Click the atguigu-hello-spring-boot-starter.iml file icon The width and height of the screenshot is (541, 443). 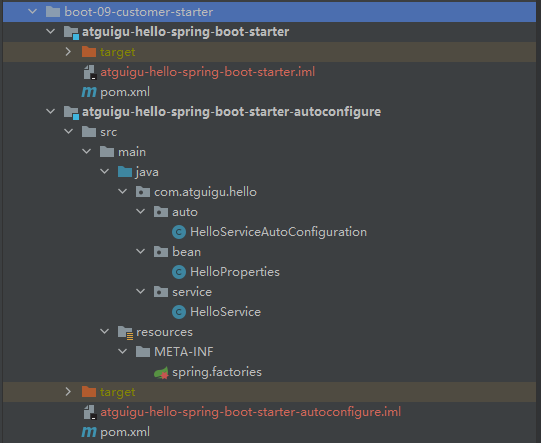[x=90, y=72]
